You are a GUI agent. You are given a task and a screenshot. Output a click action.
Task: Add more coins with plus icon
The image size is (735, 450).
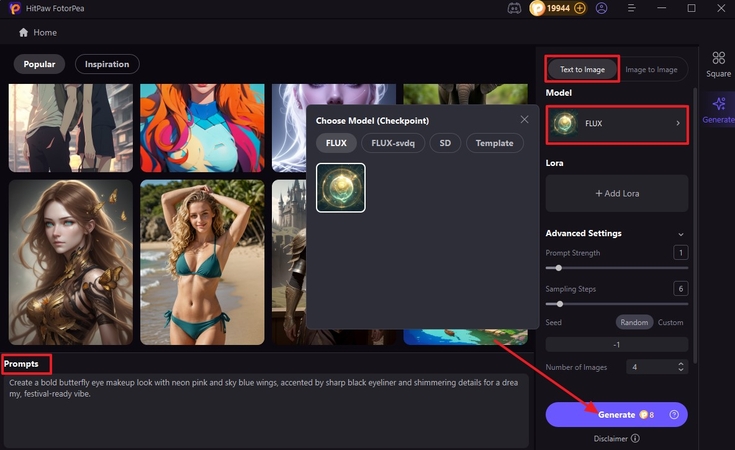pos(580,8)
